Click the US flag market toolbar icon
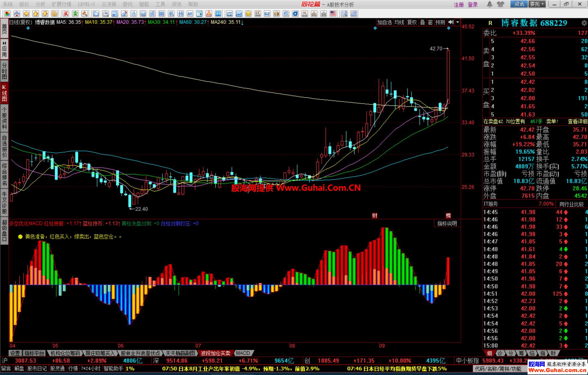The height and width of the screenshot is (375, 588). [333, 14]
